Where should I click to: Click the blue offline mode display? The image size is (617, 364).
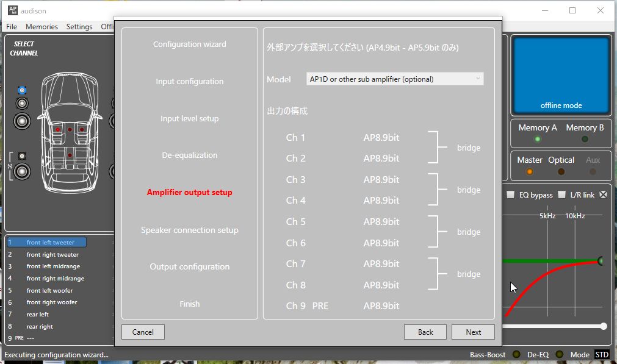tap(561, 75)
